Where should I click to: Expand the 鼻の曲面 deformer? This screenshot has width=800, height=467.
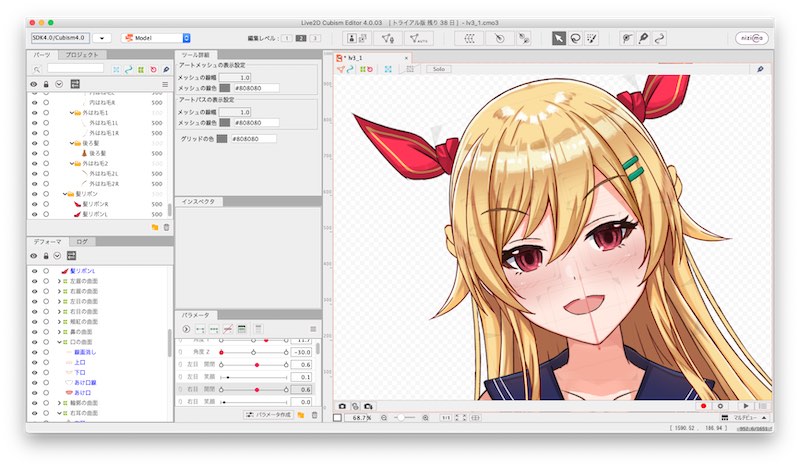coord(59,332)
